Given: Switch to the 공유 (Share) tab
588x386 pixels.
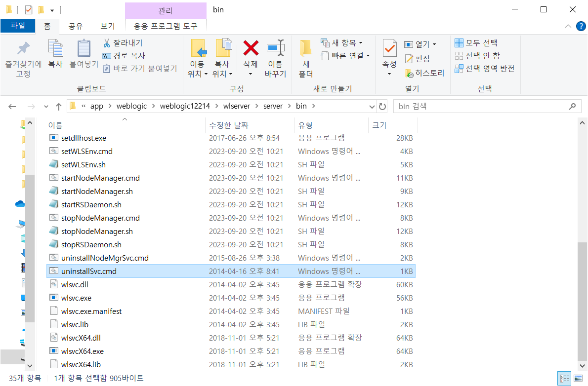Looking at the screenshot, I should [x=76, y=26].
